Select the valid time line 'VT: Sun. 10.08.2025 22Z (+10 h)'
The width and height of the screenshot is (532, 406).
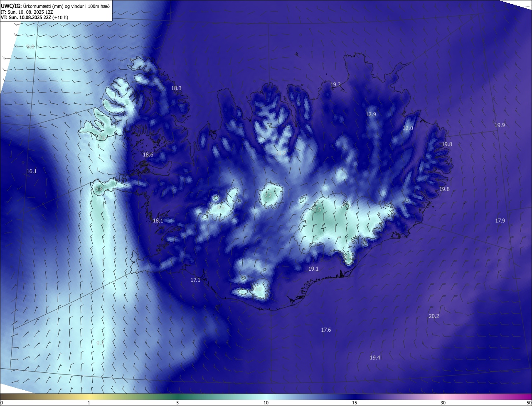[x=34, y=17]
